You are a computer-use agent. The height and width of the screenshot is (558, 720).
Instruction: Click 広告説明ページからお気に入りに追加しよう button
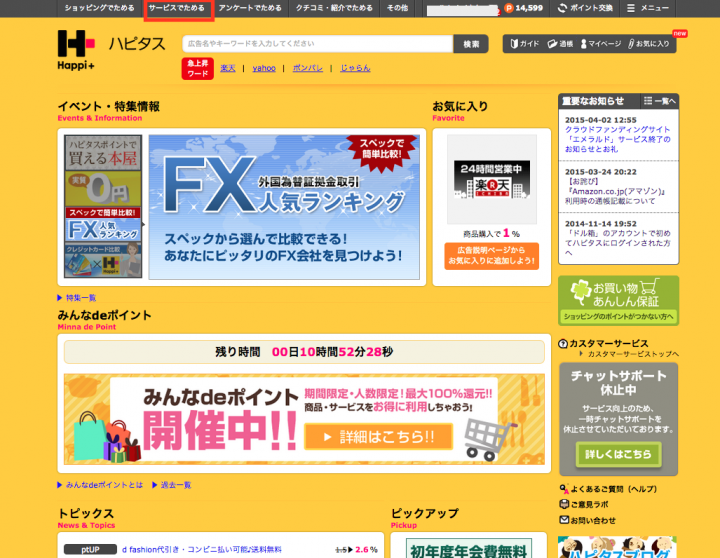point(492,256)
